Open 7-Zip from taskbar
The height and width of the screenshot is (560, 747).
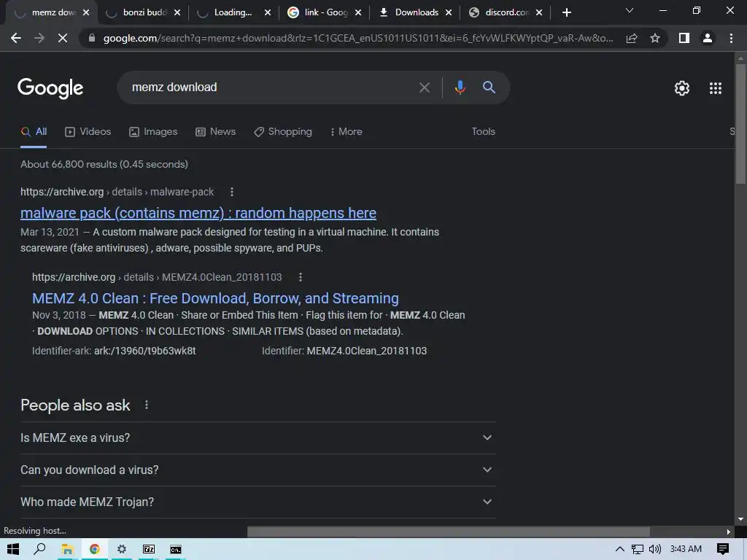point(149,550)
